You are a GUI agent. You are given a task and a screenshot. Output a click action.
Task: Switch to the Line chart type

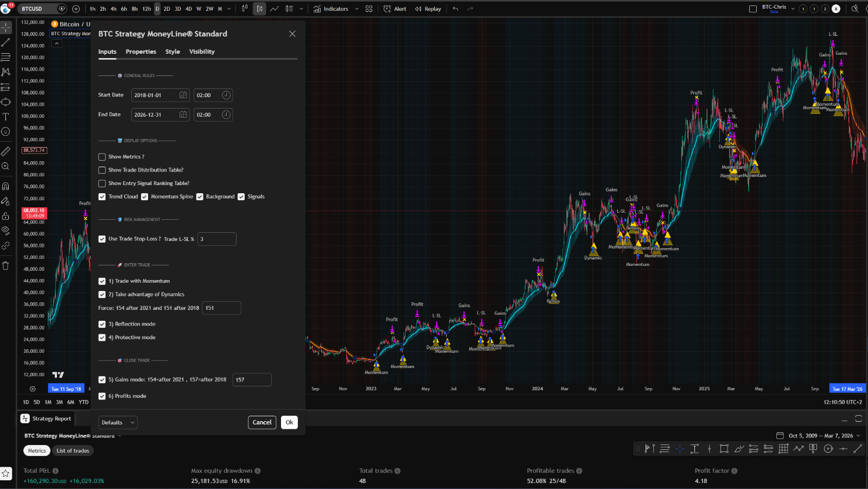point(275,9)
